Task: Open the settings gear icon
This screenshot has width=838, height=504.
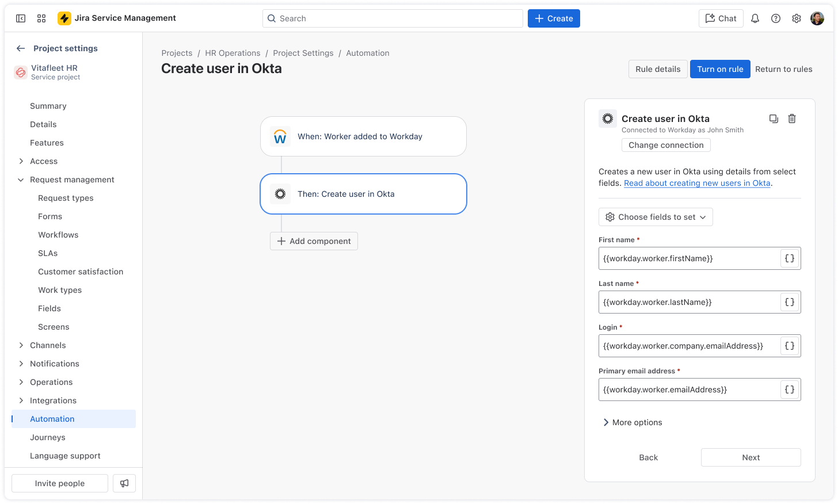Action: pyautogui.click(x=796, y=18)
